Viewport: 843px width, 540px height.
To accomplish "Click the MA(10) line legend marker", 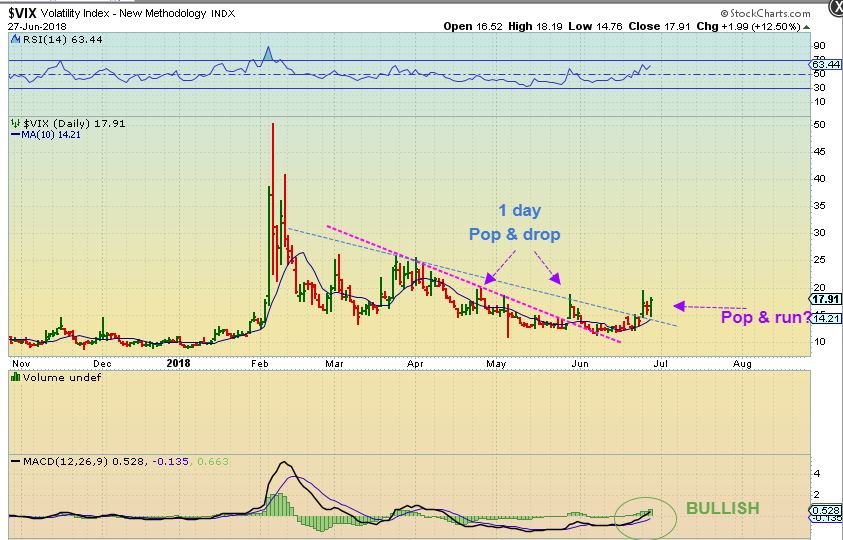I will (13, 135).
